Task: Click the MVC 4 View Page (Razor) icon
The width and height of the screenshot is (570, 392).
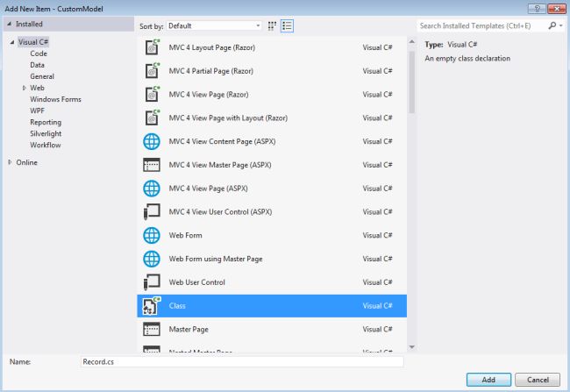Action: (152, 94)
